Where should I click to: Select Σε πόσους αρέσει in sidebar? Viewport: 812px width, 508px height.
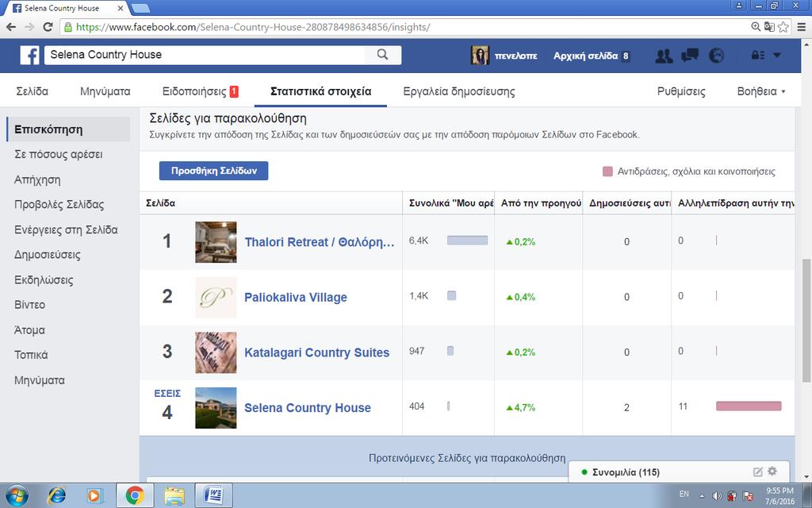pos(59,155)
